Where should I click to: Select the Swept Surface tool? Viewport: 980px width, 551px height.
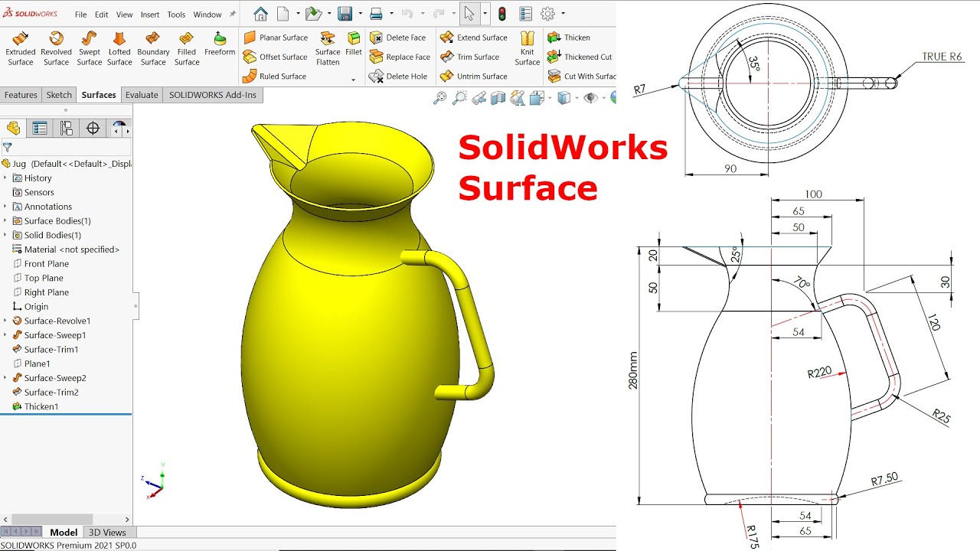(90, 49)
